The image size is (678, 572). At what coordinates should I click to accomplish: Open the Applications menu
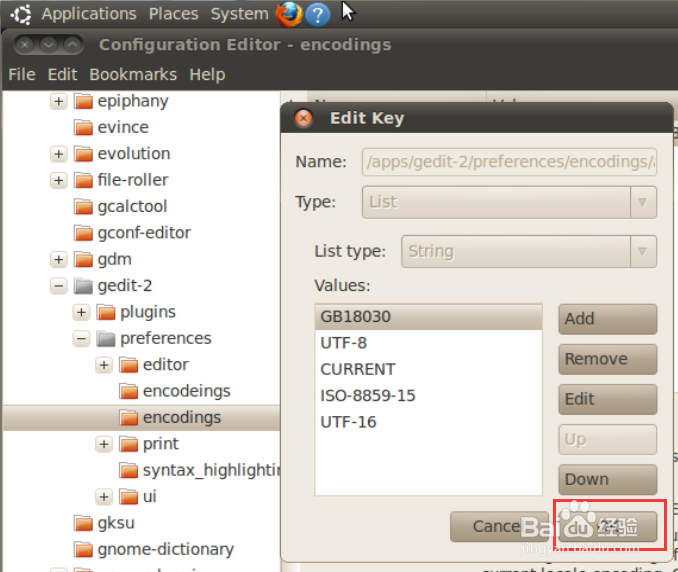pyautogui.click(x=89, y=14)
